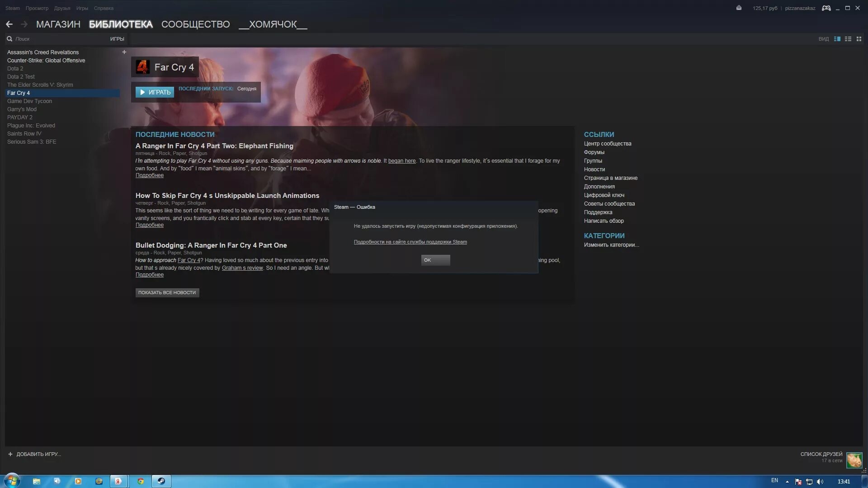868x488 pixels.
Task: Click account balance 125,17 руб
Action: coord(765,8)
